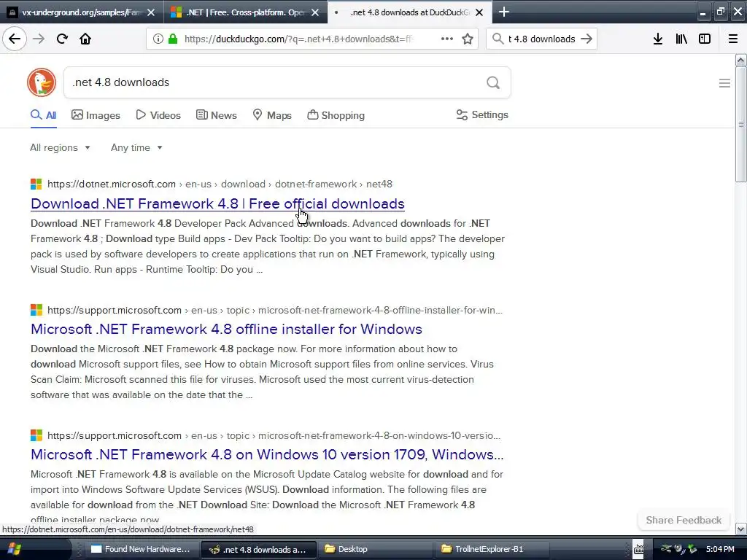Click the browser address bar URL
This screenshot has height=560, width=747.
pyautogui.click(x=298, y=39)
